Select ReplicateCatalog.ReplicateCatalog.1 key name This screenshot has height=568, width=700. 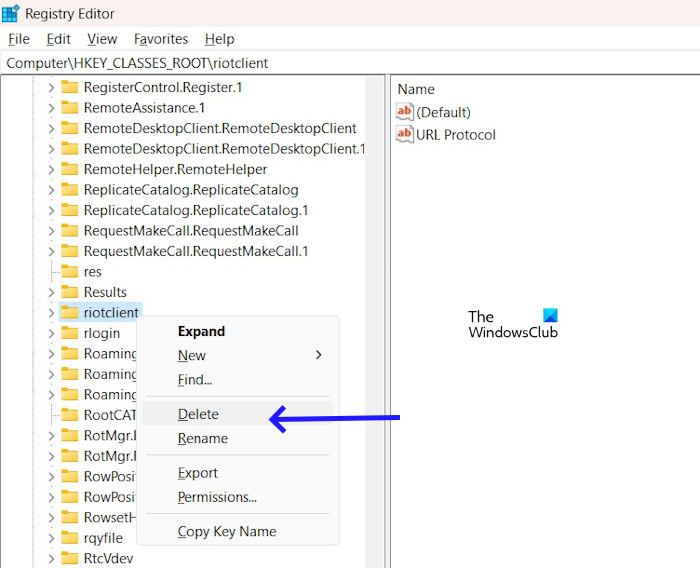click(x=196, y=210)
